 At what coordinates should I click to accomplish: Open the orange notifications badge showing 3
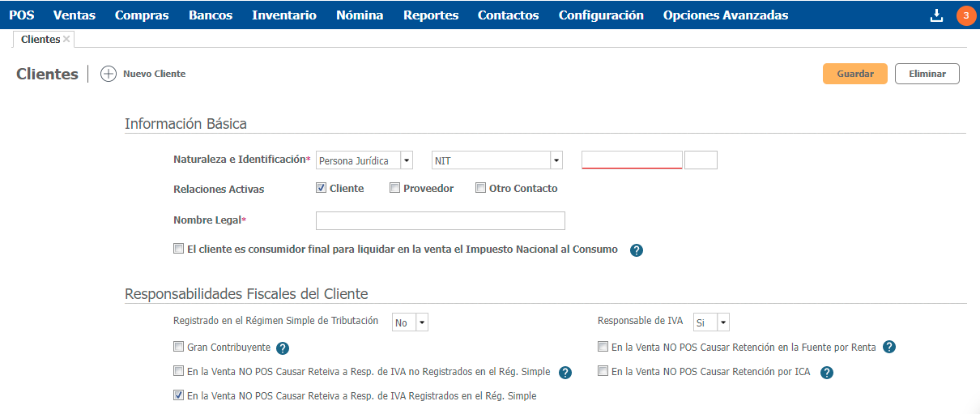click(x=965, y=15)
